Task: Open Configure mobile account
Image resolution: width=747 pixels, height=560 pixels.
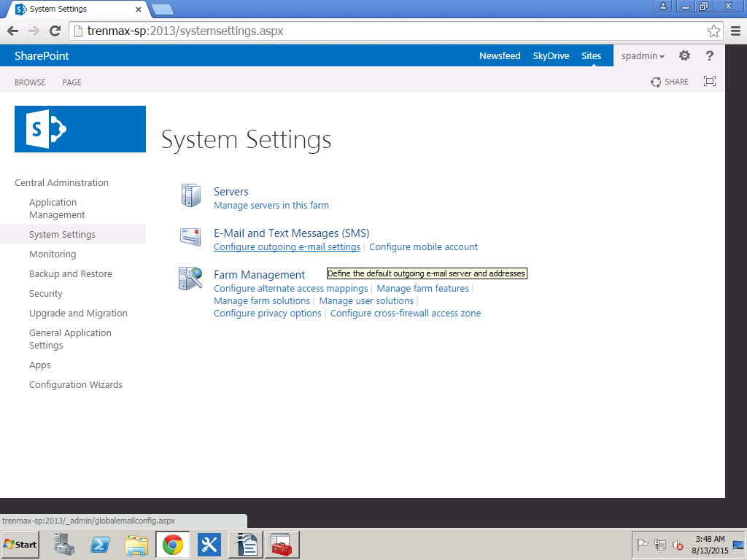Action: [x=423, y=246]
